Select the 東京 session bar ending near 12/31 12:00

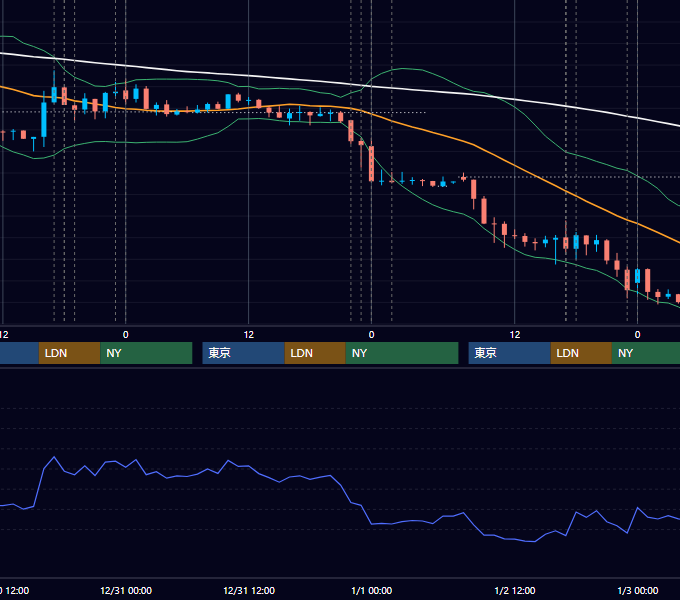[x=243, y=353]
